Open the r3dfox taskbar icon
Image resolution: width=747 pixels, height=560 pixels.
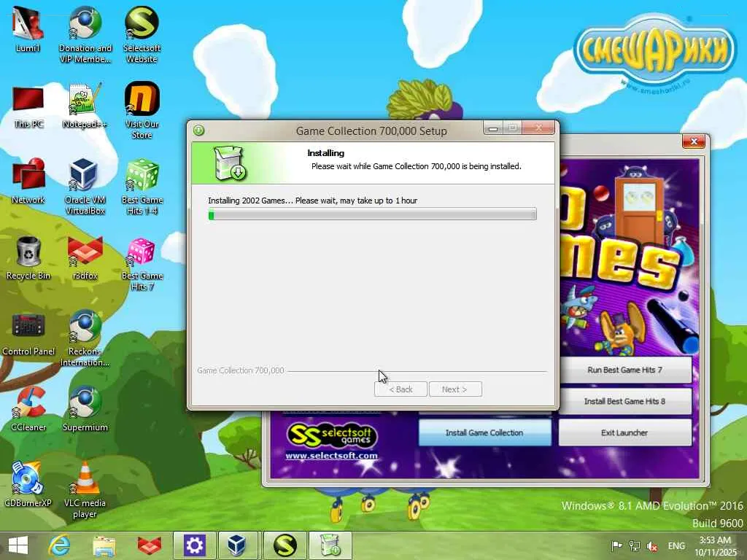coord(149,545)
